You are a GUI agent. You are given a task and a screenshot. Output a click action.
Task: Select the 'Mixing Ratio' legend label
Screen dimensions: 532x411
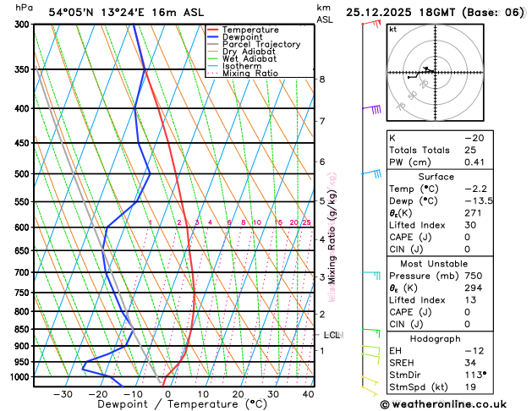(250, 74)
